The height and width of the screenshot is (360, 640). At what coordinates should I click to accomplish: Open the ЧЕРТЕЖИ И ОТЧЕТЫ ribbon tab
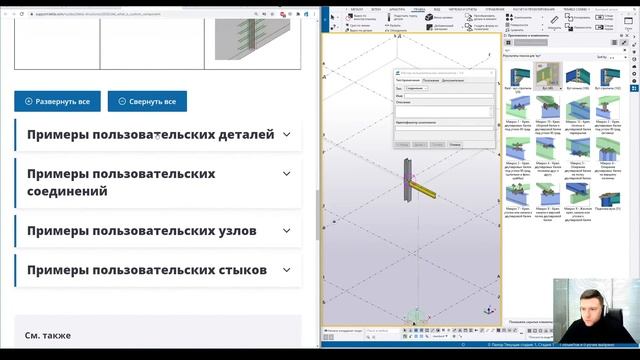coord(462,9)
